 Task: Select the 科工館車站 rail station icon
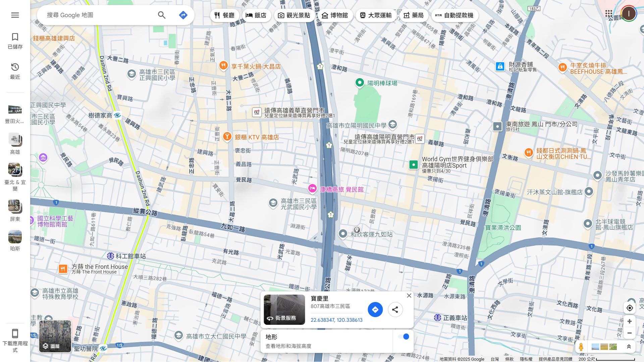point(110,256)
